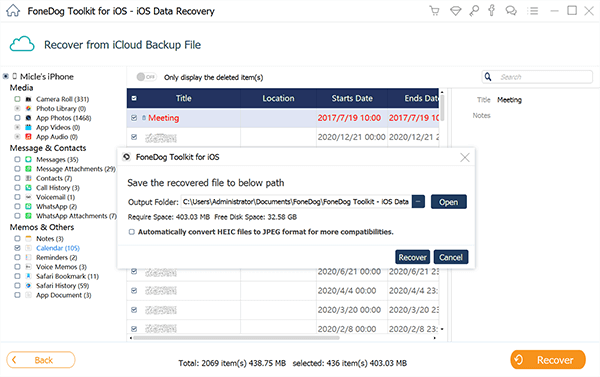The width and height of the screenshot is (600, 377).
Task: Click the Voicemail icon
Action: coord(28,197)
